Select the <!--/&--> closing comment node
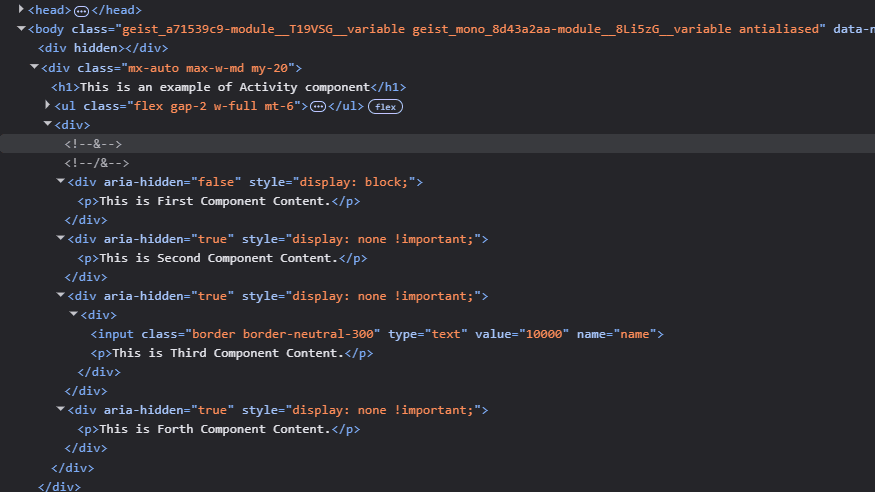 (96, 163)
